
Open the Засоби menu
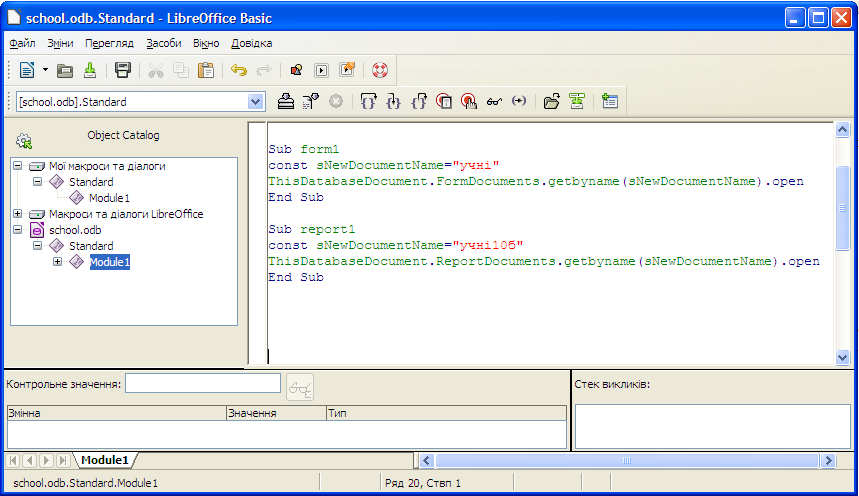[x=164, y=43]
